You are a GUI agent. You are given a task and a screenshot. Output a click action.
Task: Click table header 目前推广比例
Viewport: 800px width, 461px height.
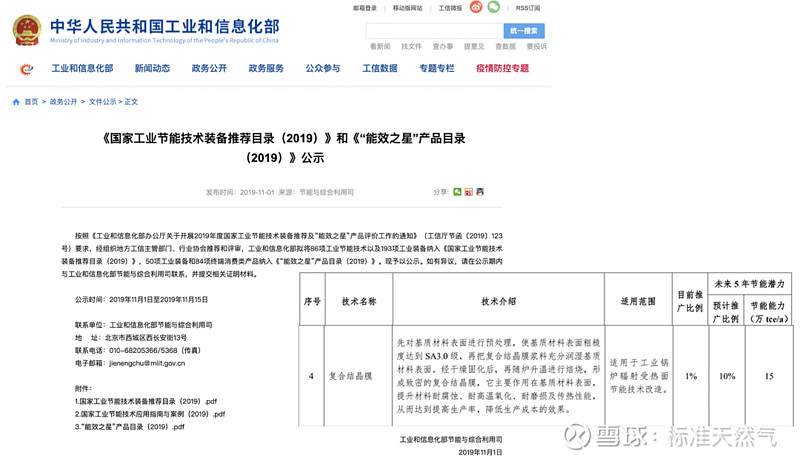pyautogui.click(x=690, y=301)
